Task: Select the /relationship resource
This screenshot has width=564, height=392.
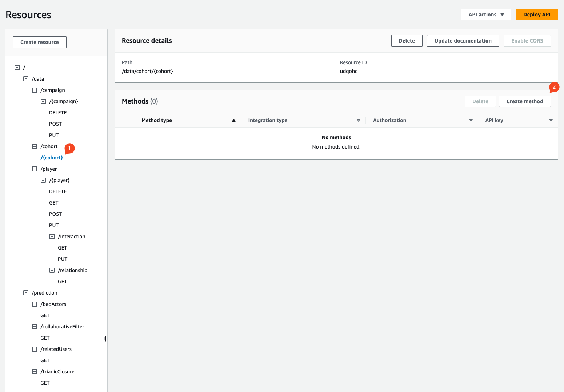Action: (73, 270)
